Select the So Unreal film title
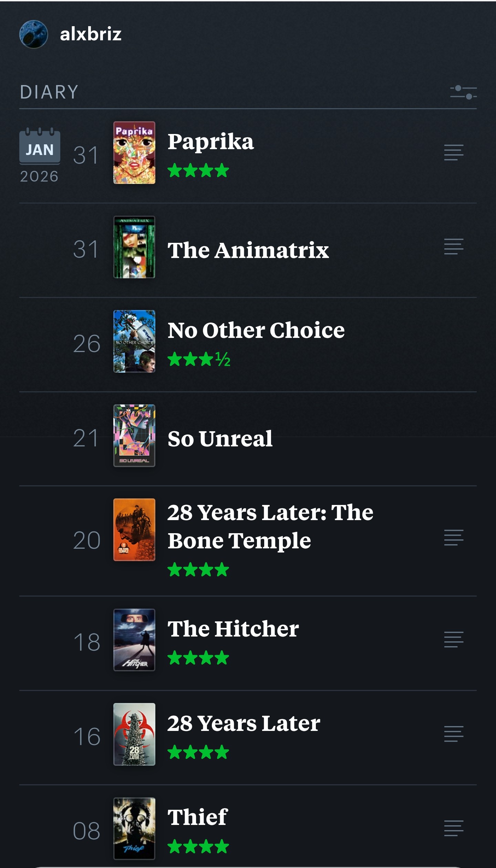 click(220, 439)
